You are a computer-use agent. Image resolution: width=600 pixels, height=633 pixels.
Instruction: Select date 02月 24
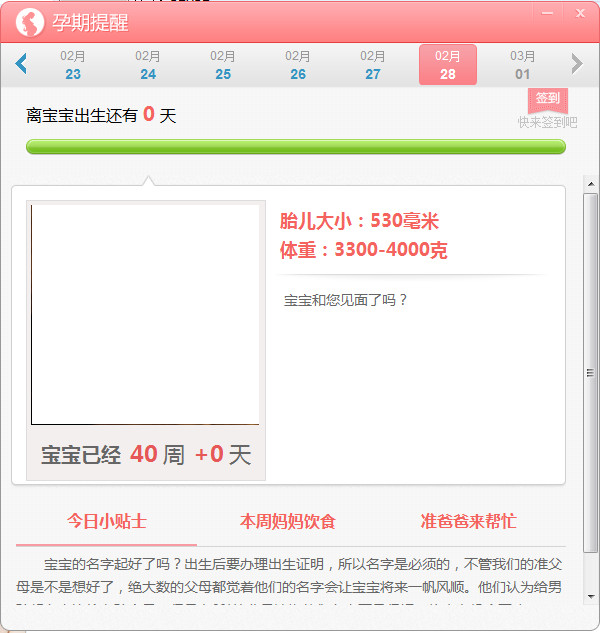pyautogui.click(x=148, y=65)
